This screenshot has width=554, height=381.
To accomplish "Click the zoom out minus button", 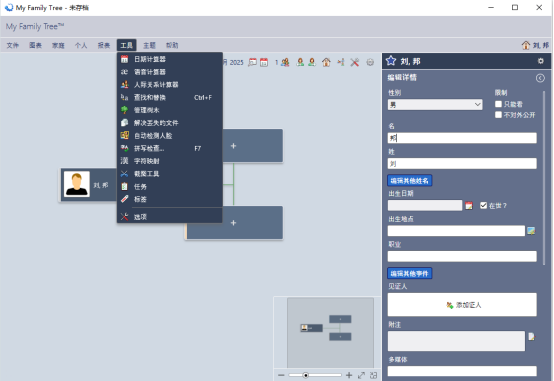I will click(x=281, y=375).
